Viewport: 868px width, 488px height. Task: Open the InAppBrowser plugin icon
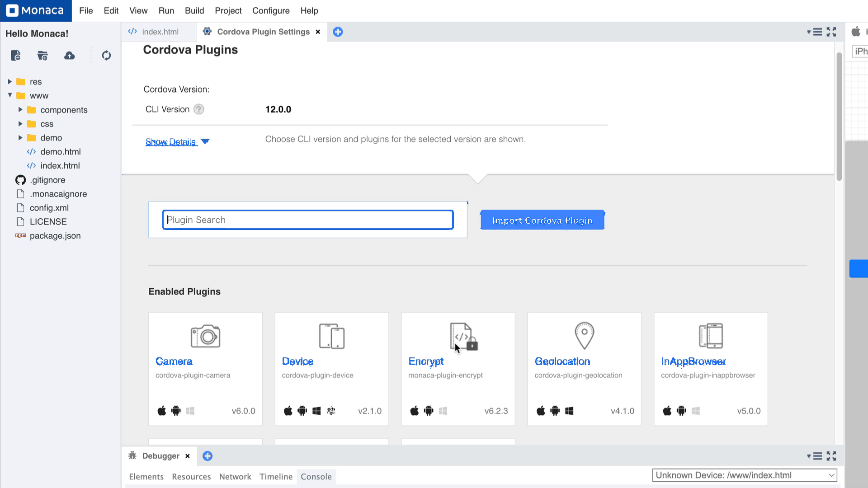tap(711, 336)
